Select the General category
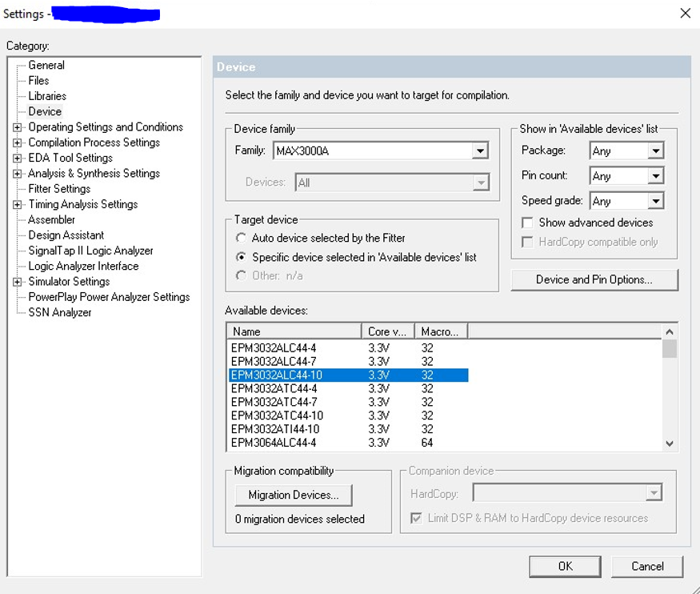700x594 pixels. (46, 65)
